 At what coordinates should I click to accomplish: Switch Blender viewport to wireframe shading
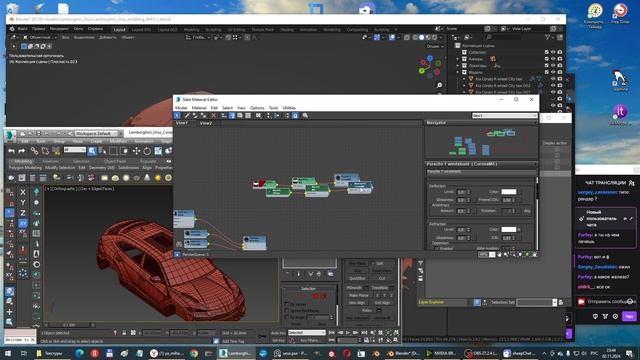(x=415, y=37)
